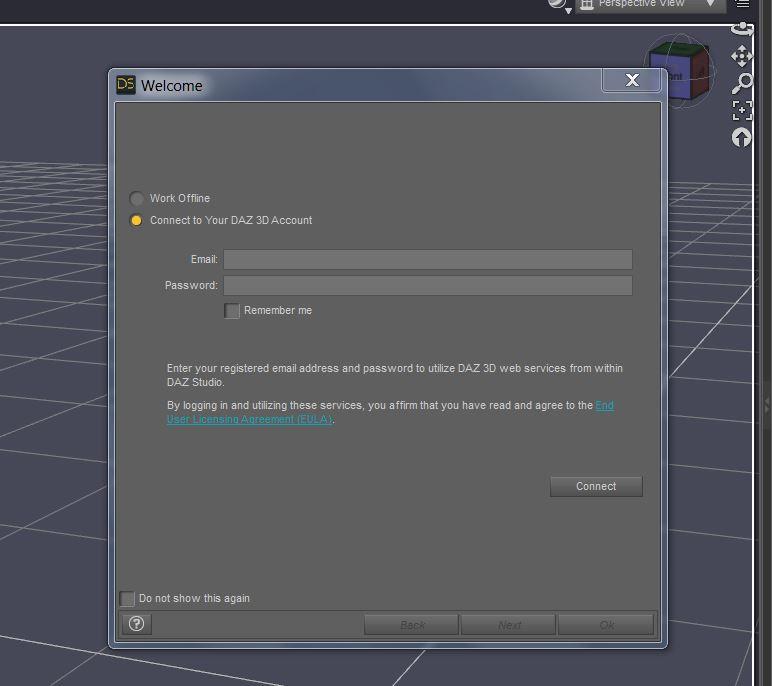Click the viewport zoom magnifier icon
This screenshot has height=686, width=772.
741,83
